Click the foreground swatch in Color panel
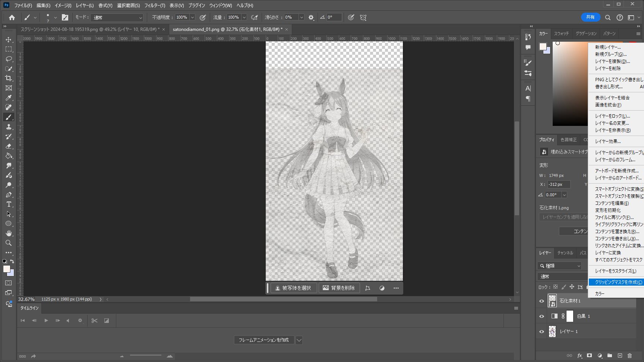 tap(543, 47)
